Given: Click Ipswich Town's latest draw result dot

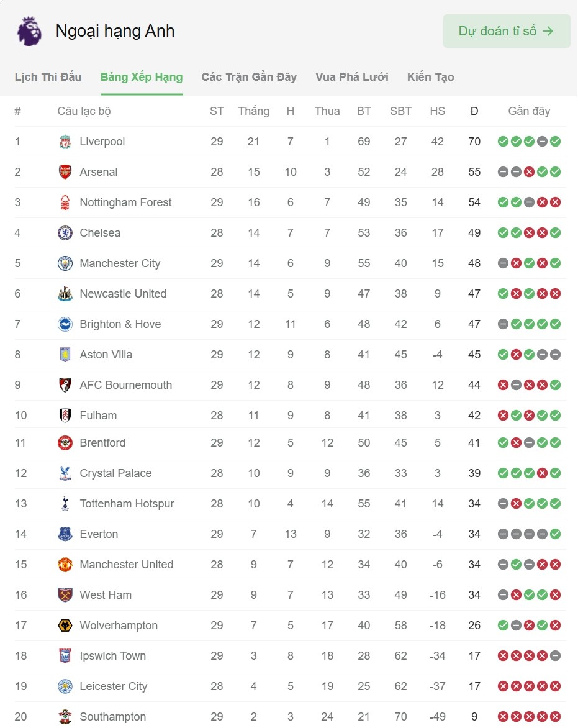Looking at the screenshot, I should click(555, 656).
